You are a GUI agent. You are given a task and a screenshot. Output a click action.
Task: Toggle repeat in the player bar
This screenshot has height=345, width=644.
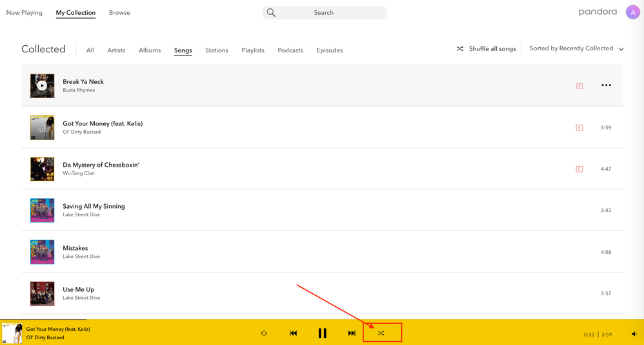(x=264, y=333)
